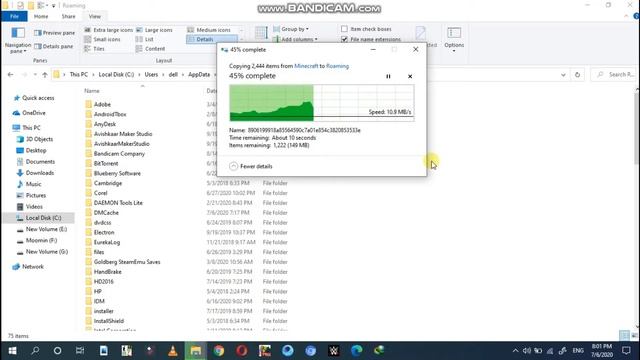This screenshot has width=640, height=360.
Task: Select List layout view
Action: coord(145,39)
